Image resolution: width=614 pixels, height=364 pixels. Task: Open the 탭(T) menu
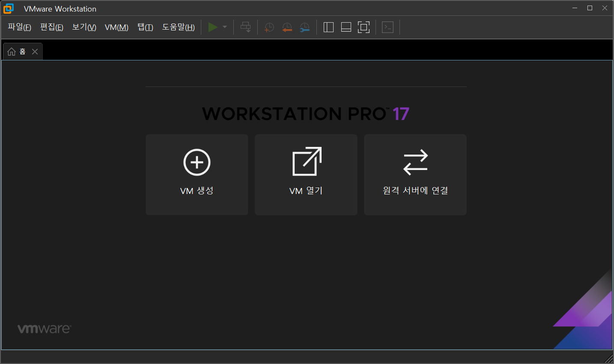coord(145,27)
